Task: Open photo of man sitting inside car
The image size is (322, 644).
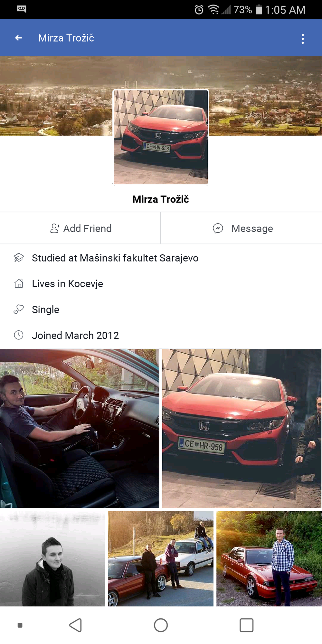Action: [x=80, y=428]
